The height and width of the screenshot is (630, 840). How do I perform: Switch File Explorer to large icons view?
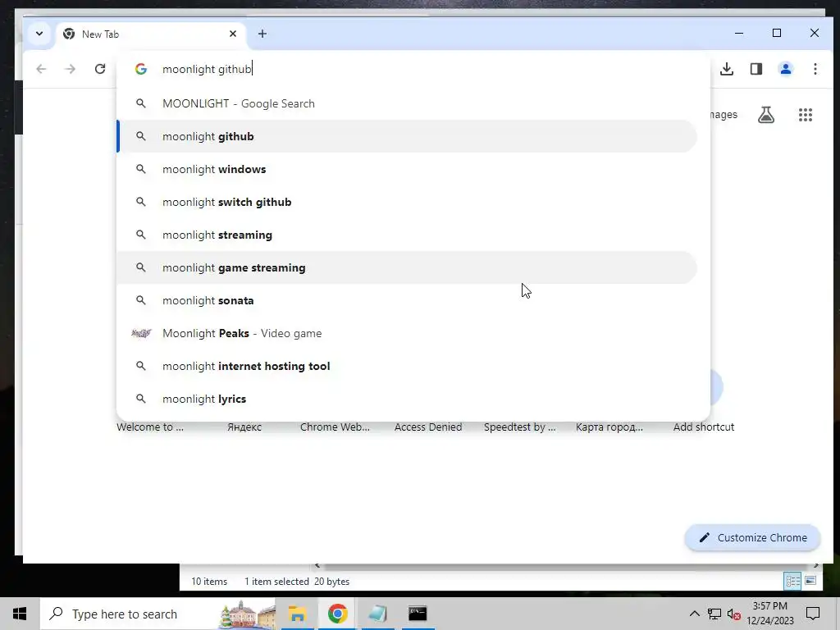pos(810,582)
